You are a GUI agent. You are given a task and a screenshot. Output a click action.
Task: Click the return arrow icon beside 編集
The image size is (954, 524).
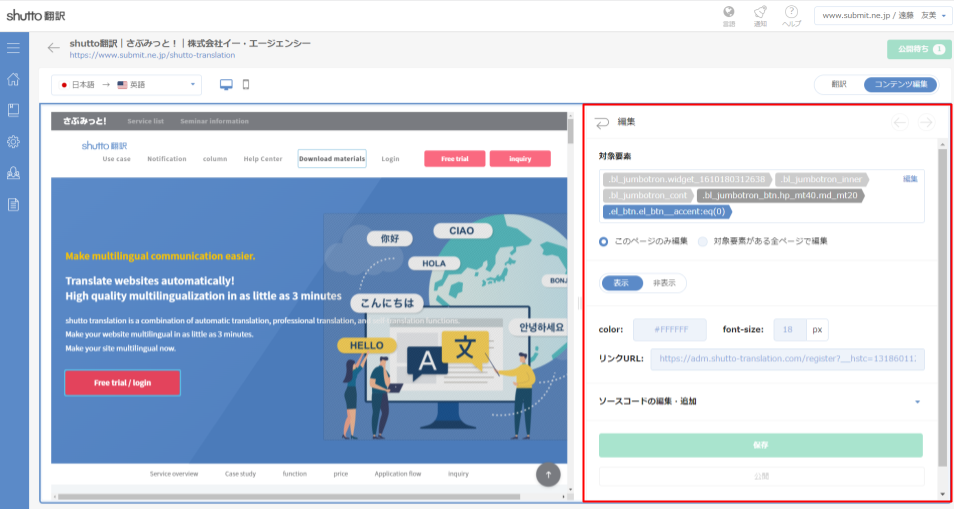(x=602, y=122)
